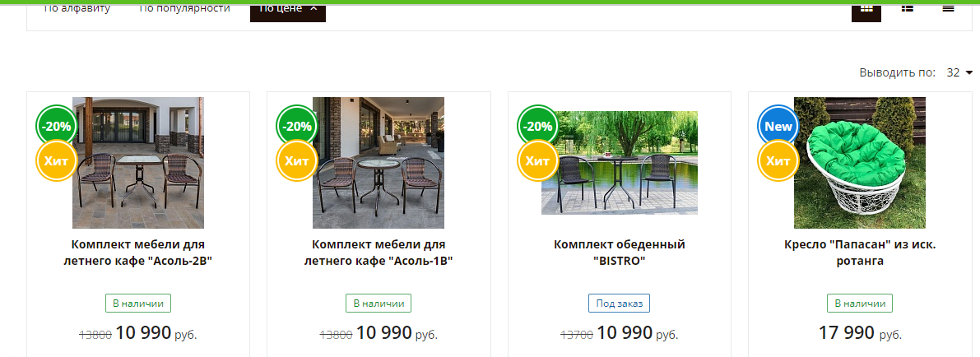Image resolution: width=980 pixels, height=357 pixels.
Task: Click New badge on Папасан chair
Action: click(x=778, y=126)
